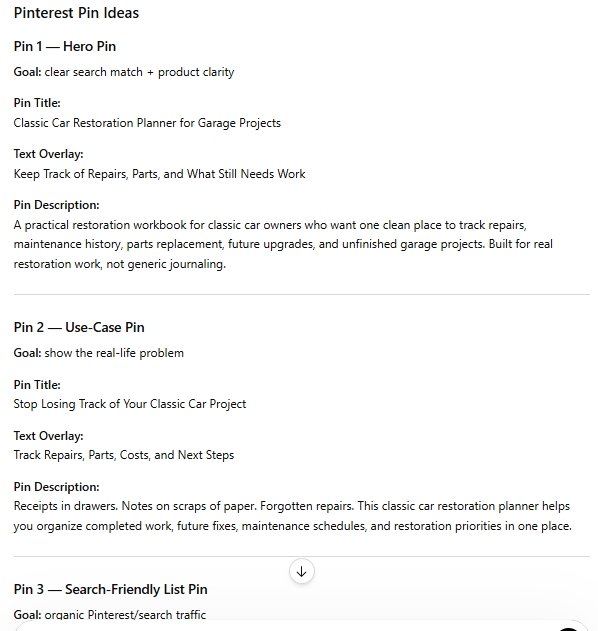The image size is (598, 631).
Task: Click the 'Pin Description:' label under Pin 1
Action: click(56, 205)
